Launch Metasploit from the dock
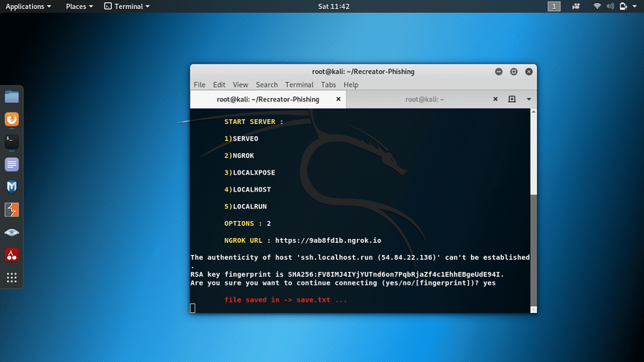 (11, 187)
